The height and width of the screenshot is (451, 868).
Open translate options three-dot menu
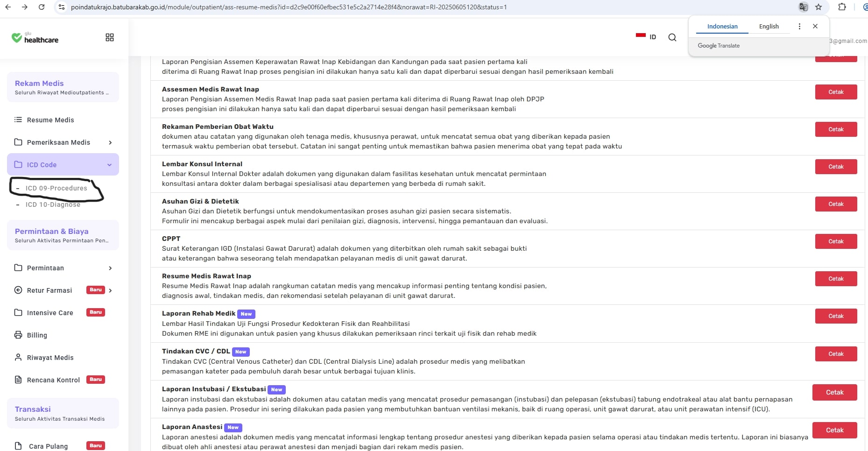pos(799,26)
